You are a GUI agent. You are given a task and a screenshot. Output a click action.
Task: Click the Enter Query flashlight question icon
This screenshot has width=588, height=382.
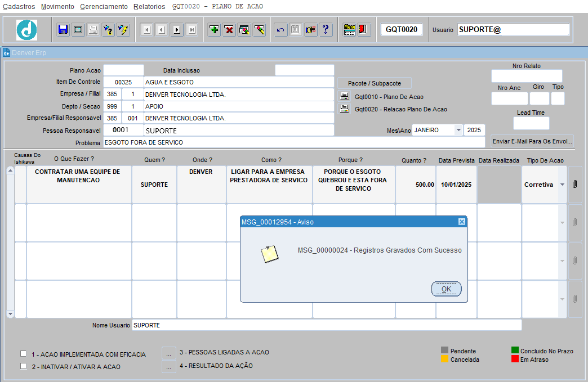(108, 30)
